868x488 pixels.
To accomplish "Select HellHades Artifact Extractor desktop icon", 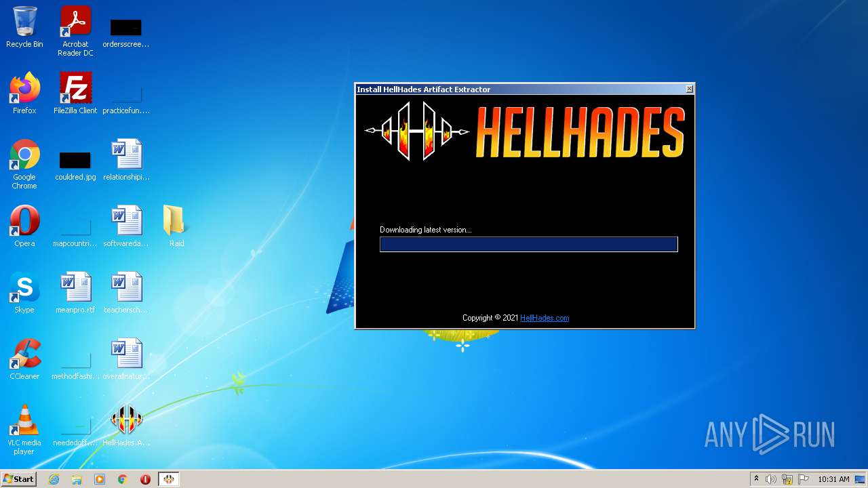I will pos(126,426).
